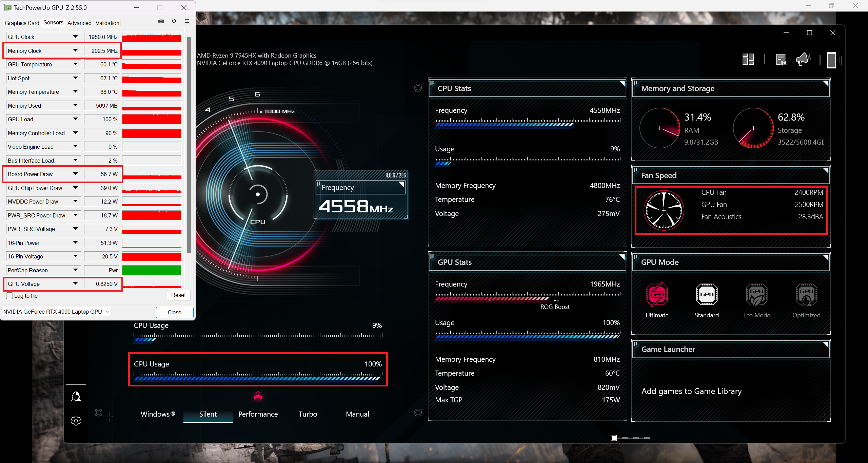
Task: Open the Memory Controller Load dropdown
Action: click(75, 133)
